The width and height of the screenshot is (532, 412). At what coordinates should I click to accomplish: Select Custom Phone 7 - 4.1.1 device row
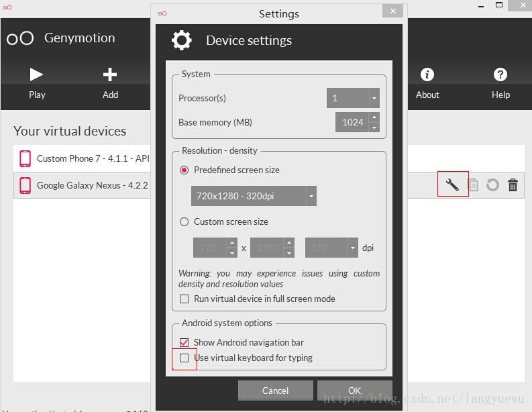[82, 158]
